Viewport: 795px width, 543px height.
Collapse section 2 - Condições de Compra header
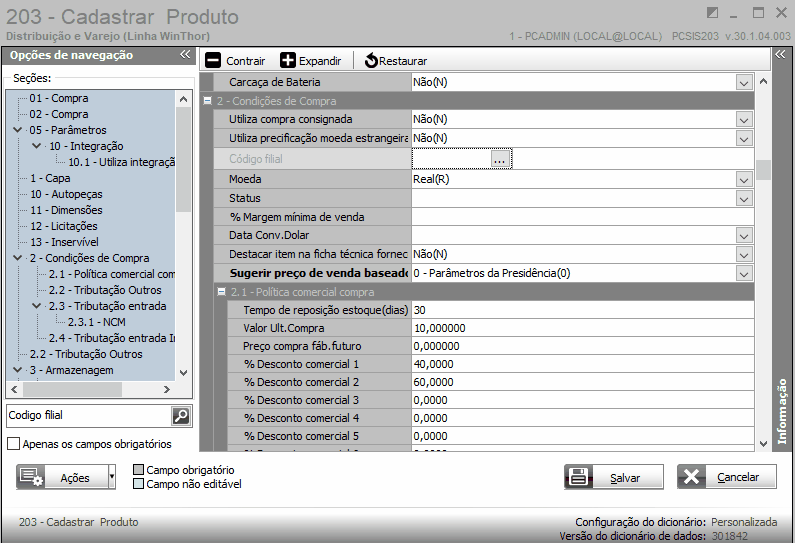coord(207,100)
